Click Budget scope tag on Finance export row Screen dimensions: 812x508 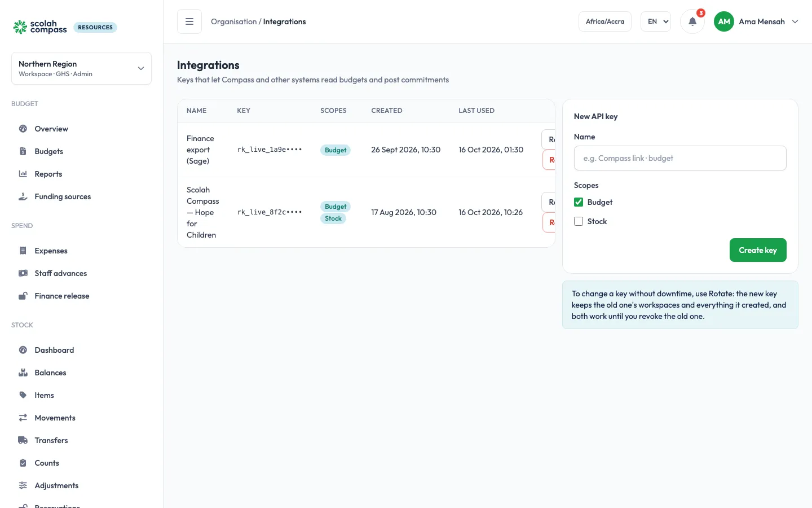tap(336, 150)
